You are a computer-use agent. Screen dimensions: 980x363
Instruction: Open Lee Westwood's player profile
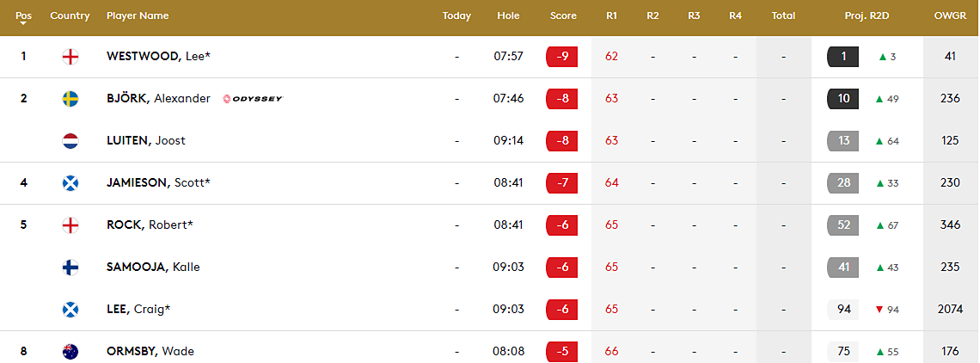[158, 57]
